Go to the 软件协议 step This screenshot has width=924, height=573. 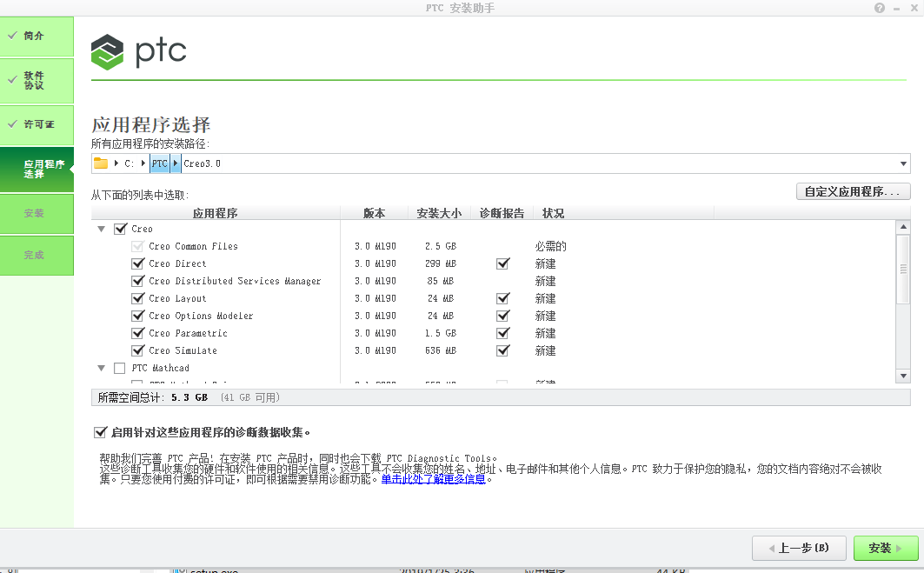click(x=37, y=81)
